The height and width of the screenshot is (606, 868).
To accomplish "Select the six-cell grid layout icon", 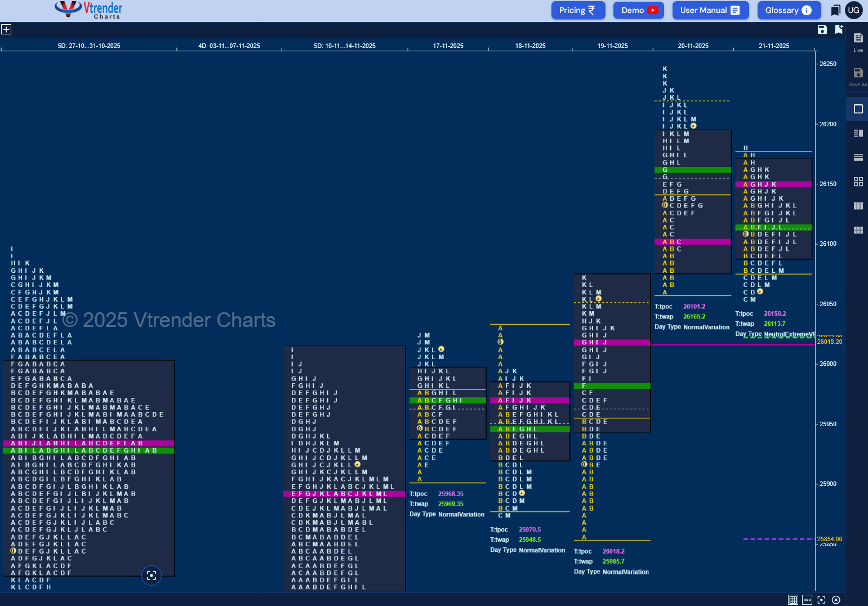I will point(858,230).
